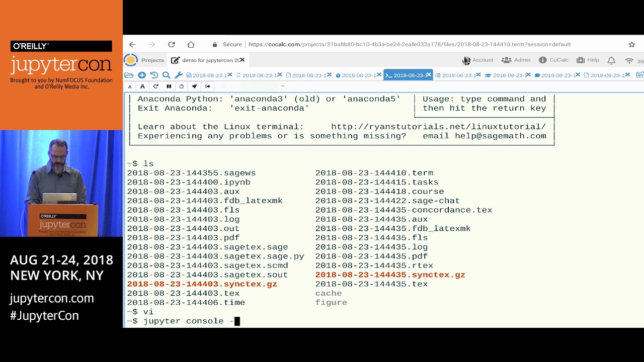Click the 2018-08-23-144403.pdf filename
This screenshot has height=362, width=644.
tap(183, 238)
